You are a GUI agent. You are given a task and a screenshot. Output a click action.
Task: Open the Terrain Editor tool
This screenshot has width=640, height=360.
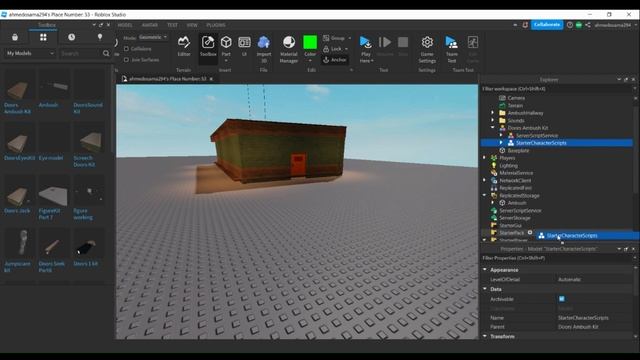[184, 46]
